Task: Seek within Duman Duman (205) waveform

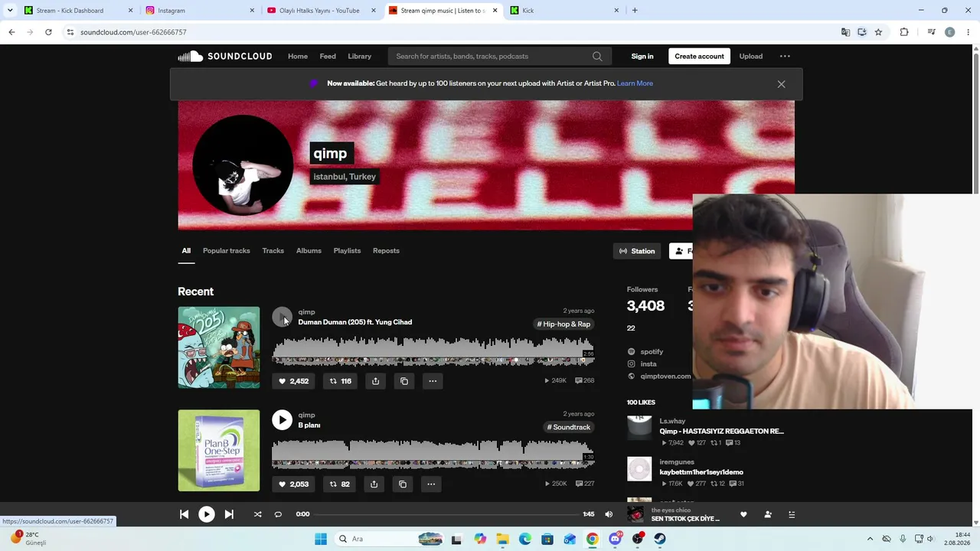Action: 433,352
